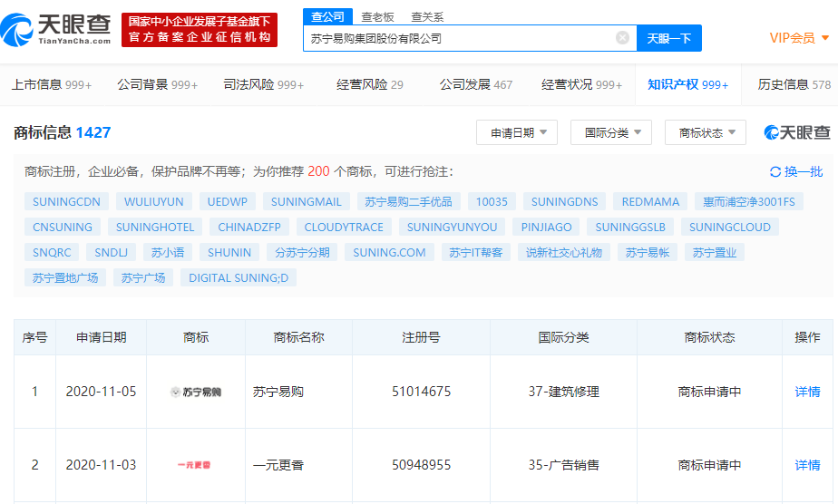Select the 苏宁置地广场 trademark tag

[x=65, y=277]
